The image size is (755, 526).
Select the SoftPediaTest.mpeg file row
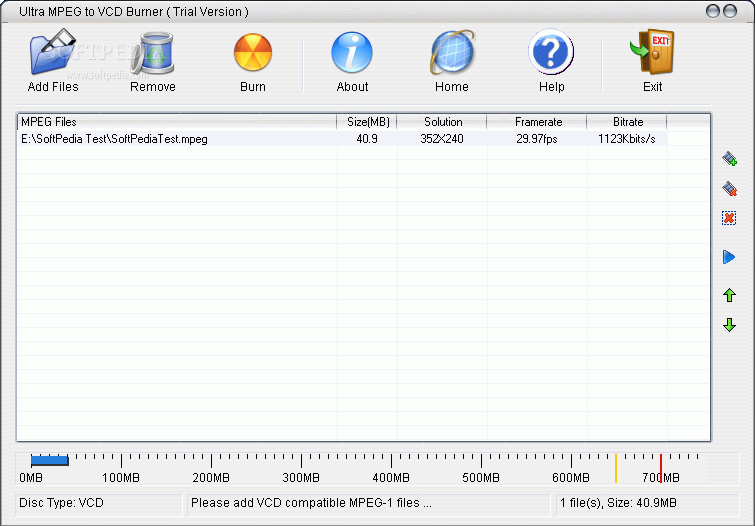point(342,139)
